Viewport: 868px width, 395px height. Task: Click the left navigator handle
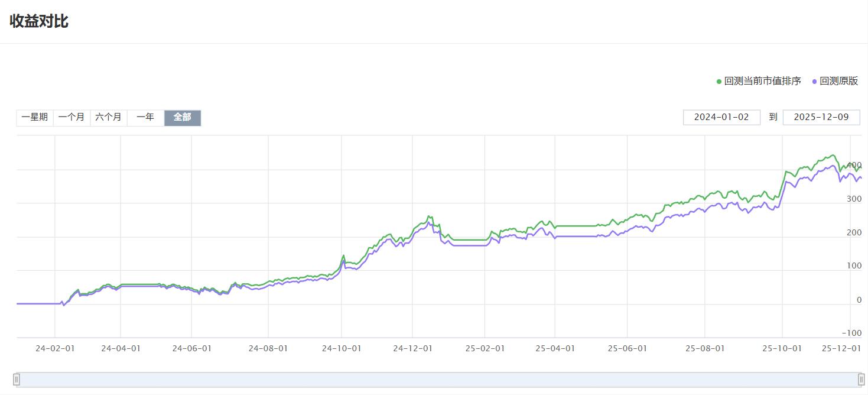pos(17,380)
